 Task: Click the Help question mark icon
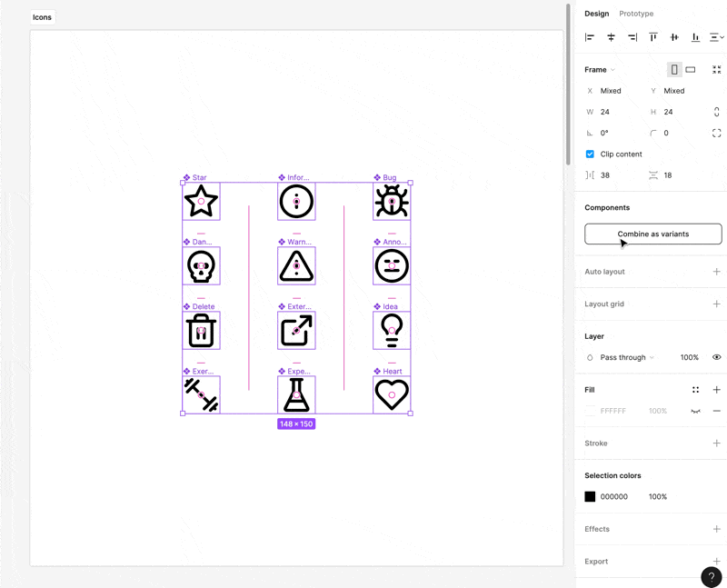click(x=711, y=577)
